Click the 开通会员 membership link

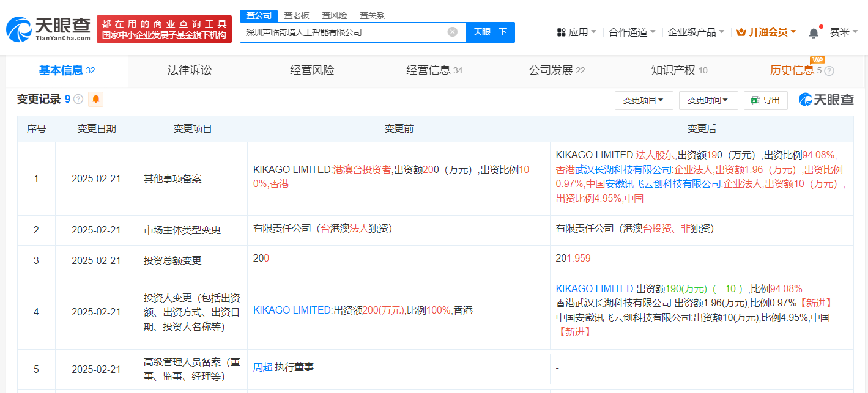(766, 32)
